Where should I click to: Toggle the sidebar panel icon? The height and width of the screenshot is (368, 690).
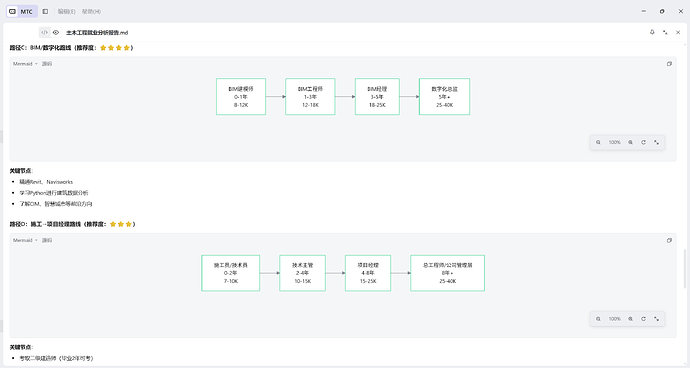[45, 11]
